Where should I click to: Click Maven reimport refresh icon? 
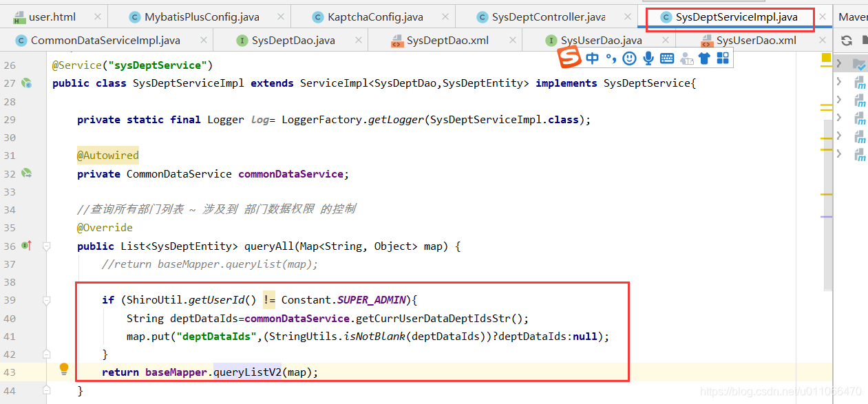coord(847,41)
